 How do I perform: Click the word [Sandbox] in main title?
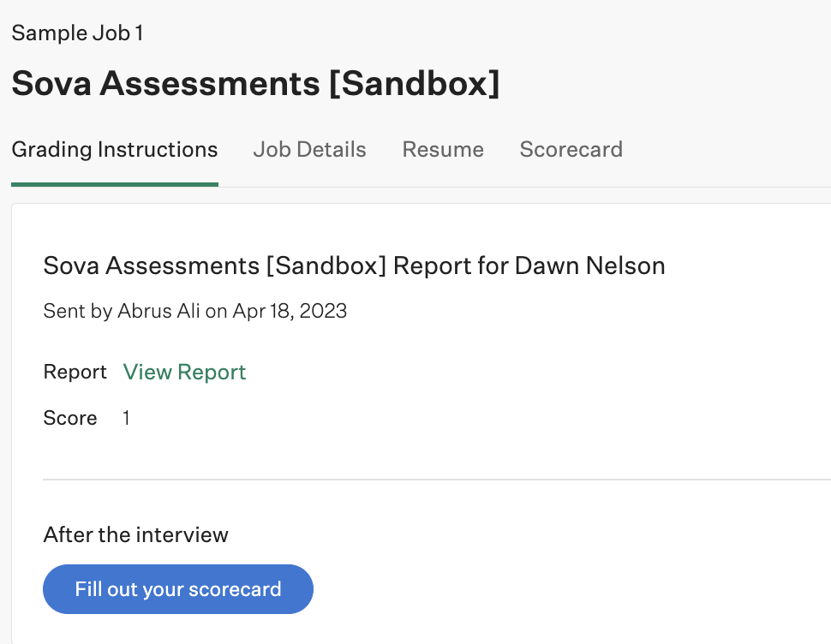[414, 84]
